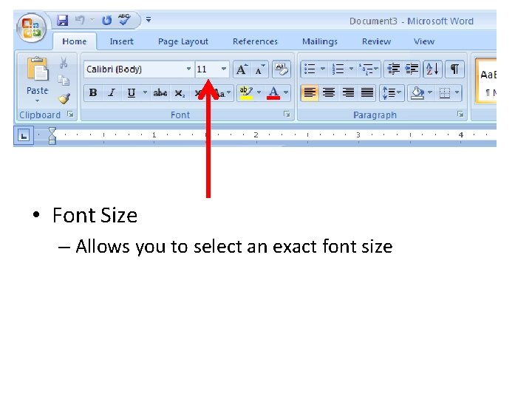Open the Office button menu
This screenshot has height=399, width=532.
(32, 28)
